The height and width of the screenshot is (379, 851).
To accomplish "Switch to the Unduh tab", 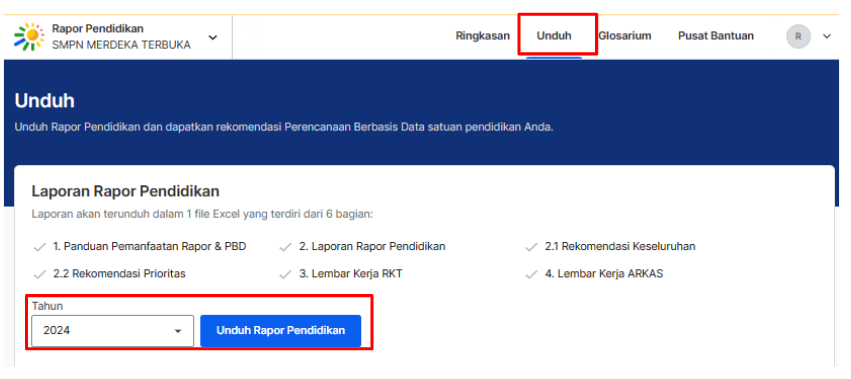I will [554, 36].
